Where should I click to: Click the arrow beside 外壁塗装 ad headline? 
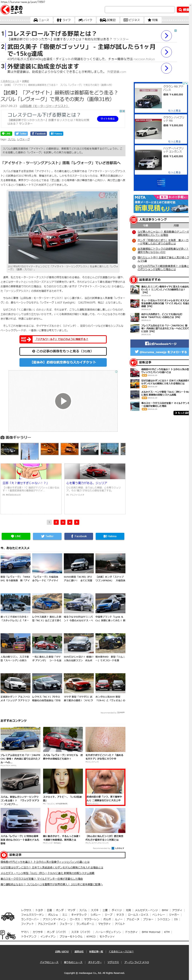(166, 68)
